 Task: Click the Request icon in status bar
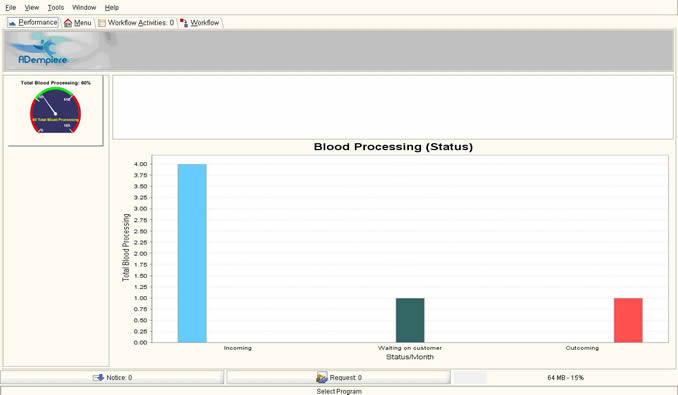(x=322, y=377)
